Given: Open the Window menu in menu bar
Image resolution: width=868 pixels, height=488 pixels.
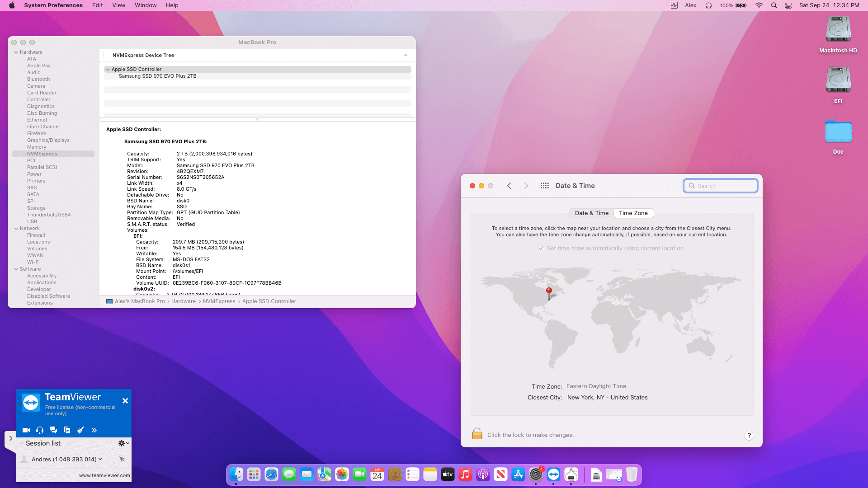Looking at the screenshot, I should pyautogui.click(x=146, y=5).
